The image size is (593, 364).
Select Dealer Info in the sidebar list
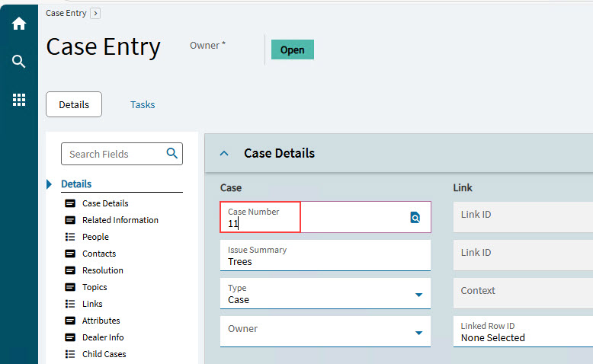tap(103, 337)
